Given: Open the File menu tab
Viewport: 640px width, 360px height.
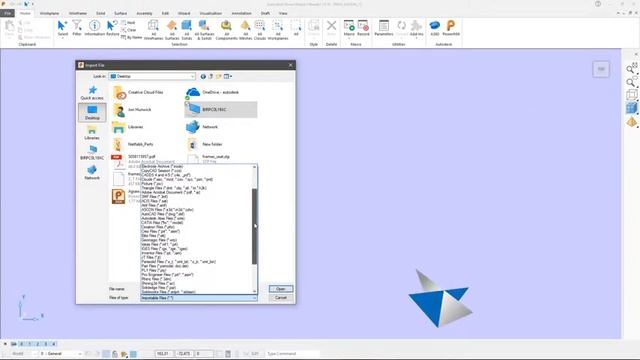Looking at the screenshot, I should [7, 13].
